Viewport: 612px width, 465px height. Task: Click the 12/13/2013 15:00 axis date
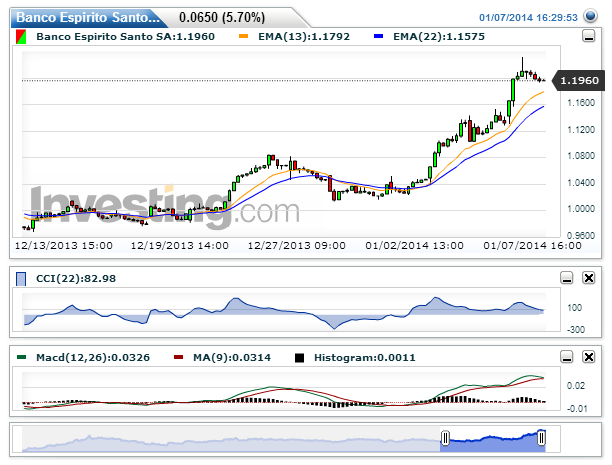64,246
